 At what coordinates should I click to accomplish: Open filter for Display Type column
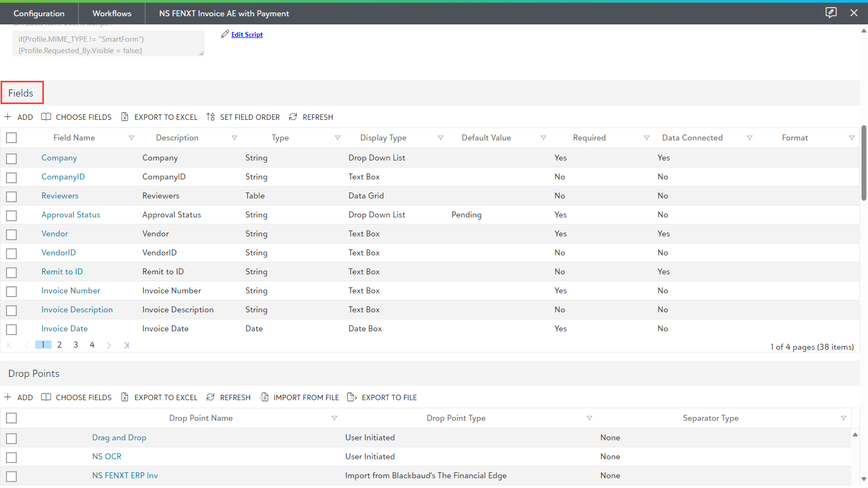tap(441, 138)
